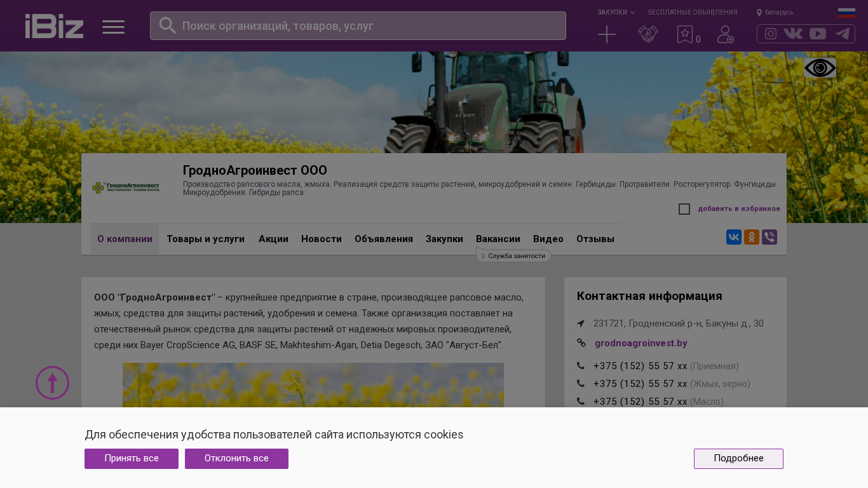Image resolution: width=868 pixels, height=488 pixels.
Task: Switch to Товары и услуги tab
Action: point(205,239)
